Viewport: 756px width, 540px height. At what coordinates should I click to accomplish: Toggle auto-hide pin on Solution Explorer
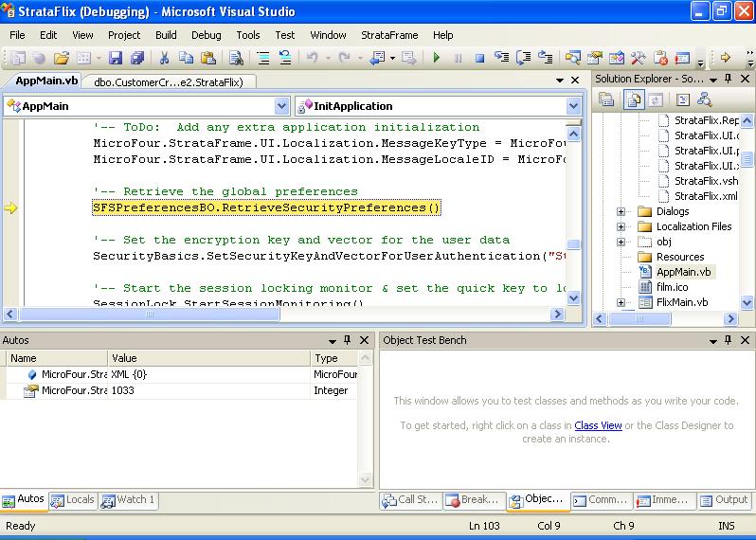click(x=728, y=79)
